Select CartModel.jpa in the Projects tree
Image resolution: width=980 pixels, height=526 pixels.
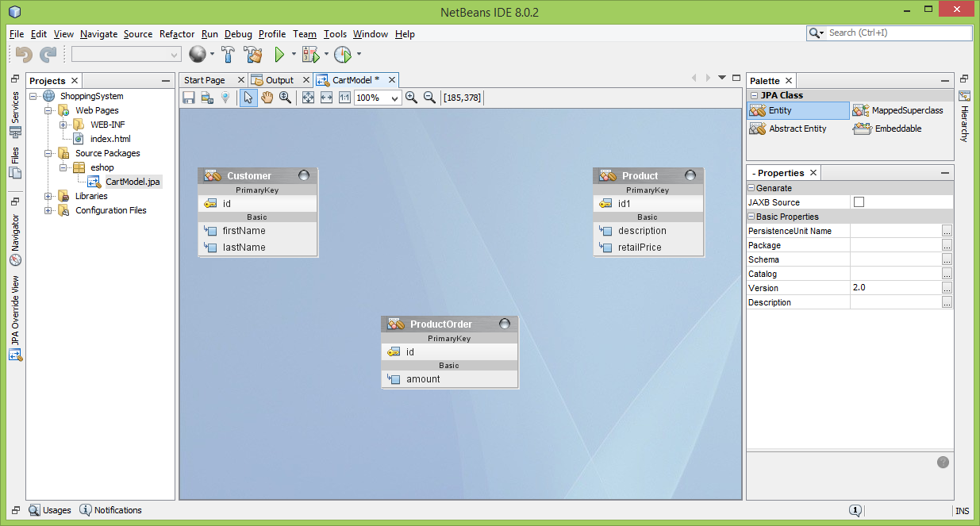133,182
